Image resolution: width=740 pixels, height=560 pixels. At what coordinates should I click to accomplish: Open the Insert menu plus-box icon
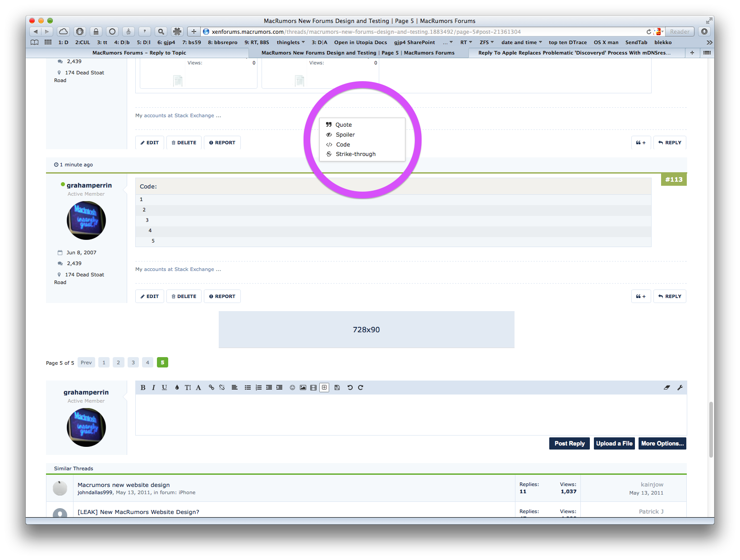(324, 387)
